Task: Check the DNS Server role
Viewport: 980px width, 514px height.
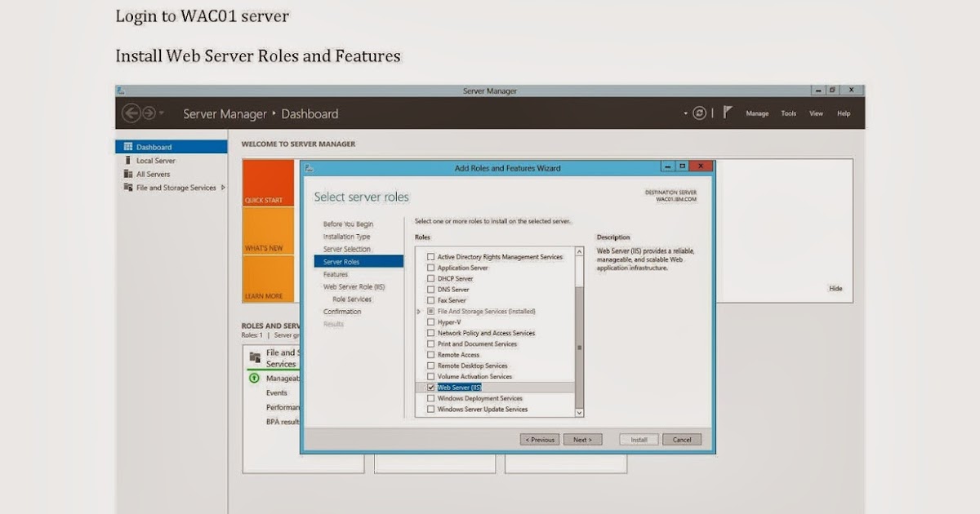Action: pyautogui.click(x=430, y=289)
